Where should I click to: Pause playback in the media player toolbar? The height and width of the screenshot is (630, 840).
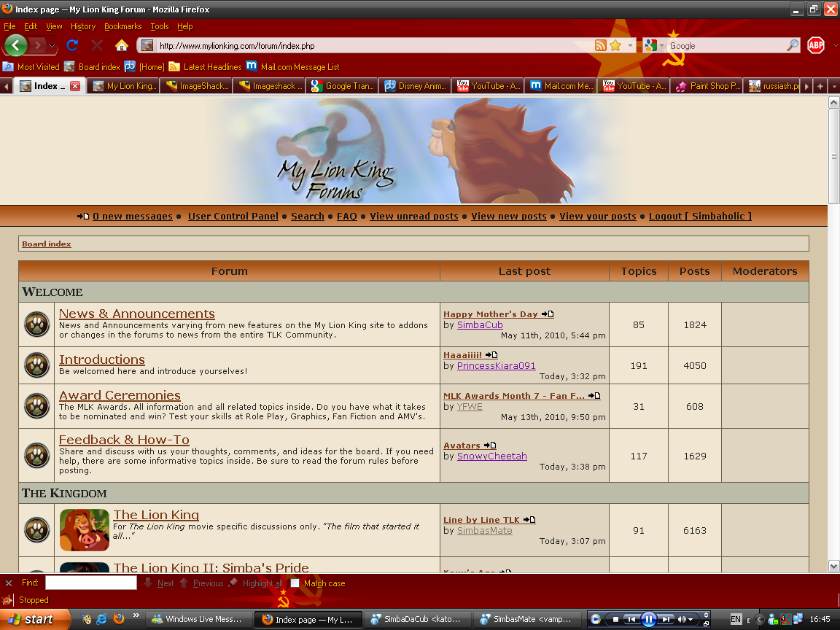[648, 619]
